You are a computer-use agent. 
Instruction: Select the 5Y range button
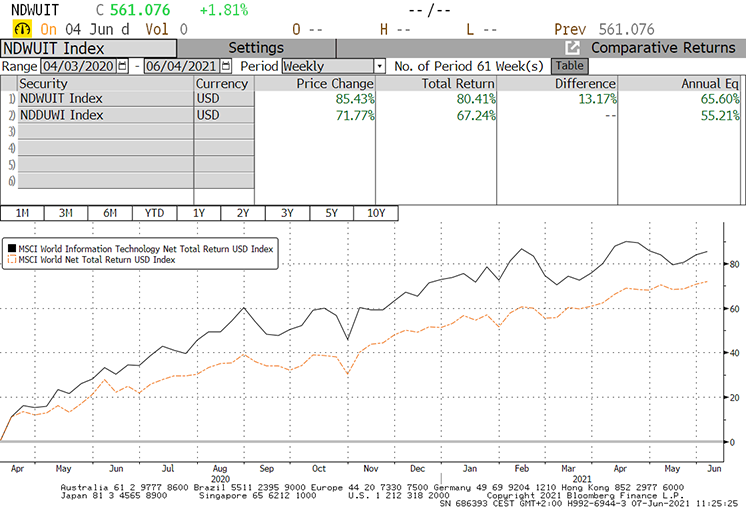[331, 213]
